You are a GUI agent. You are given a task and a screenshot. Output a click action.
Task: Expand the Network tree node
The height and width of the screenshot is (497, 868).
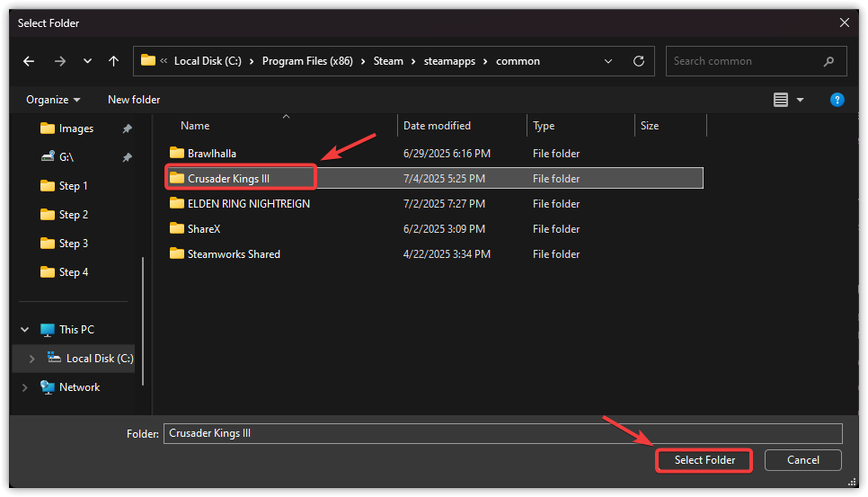pos(25,387)
